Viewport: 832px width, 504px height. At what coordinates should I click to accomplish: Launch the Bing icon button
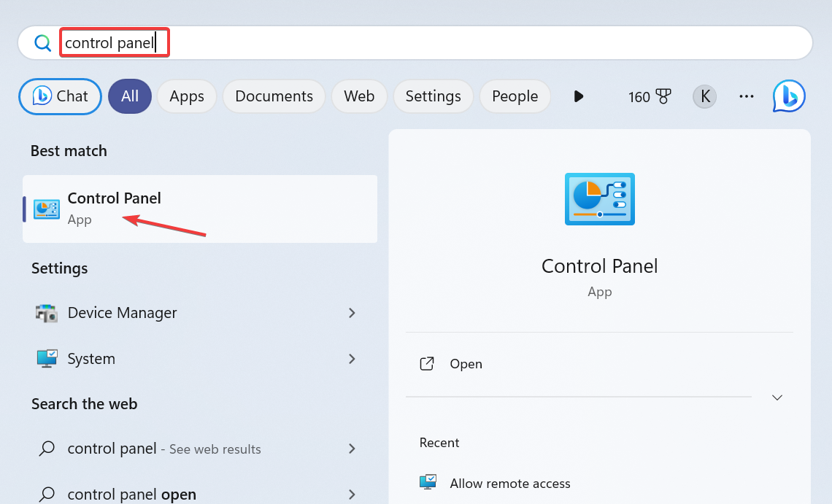click(x=788, y=96)
